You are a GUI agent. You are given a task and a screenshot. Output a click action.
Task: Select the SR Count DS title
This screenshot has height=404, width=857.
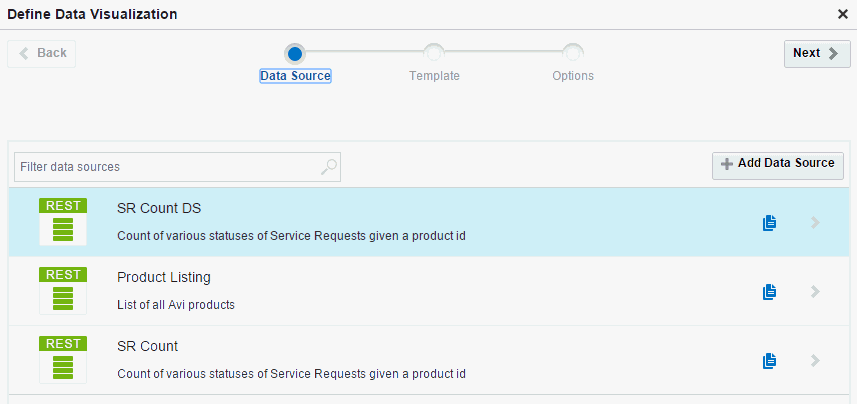pyautogui.click(x=160, y=208)
